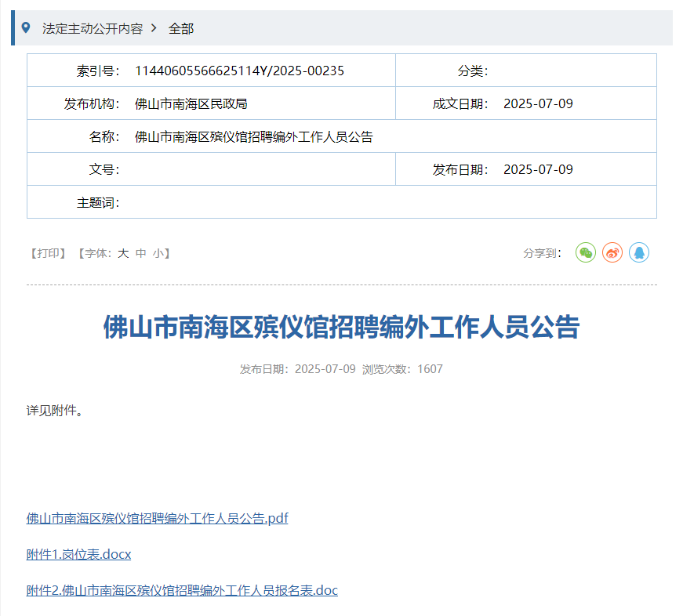The image size is (683, 616).
Task: Download 附件2 报名表.doc attachment
Action: coord(182,590)
